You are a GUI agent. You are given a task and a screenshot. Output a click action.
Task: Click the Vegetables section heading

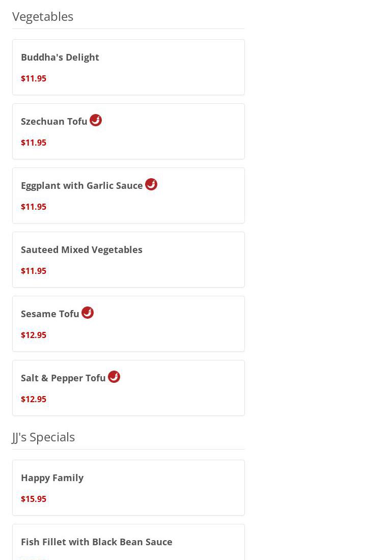pos(43,16)
